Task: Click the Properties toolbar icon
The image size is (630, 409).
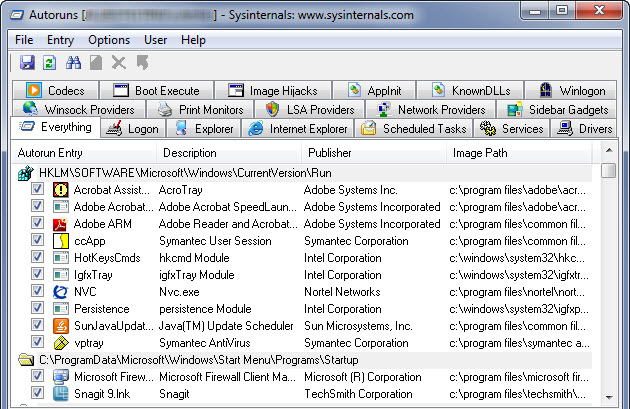Action: pos(96,63)
